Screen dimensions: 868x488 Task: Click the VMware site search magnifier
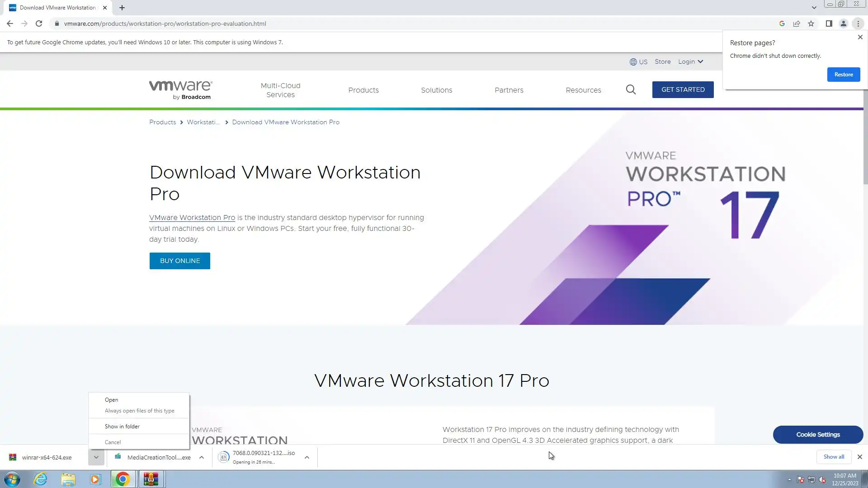coord(631,90)
